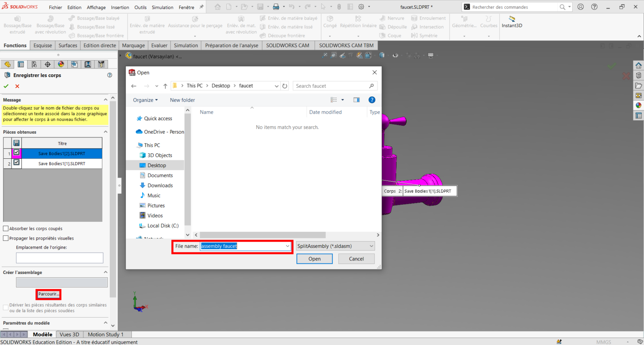Viewport: 644px width, 345px height.
Task: Open SOLIDWORKS Resources home in task pane
Action: click(x=639, y=66)
